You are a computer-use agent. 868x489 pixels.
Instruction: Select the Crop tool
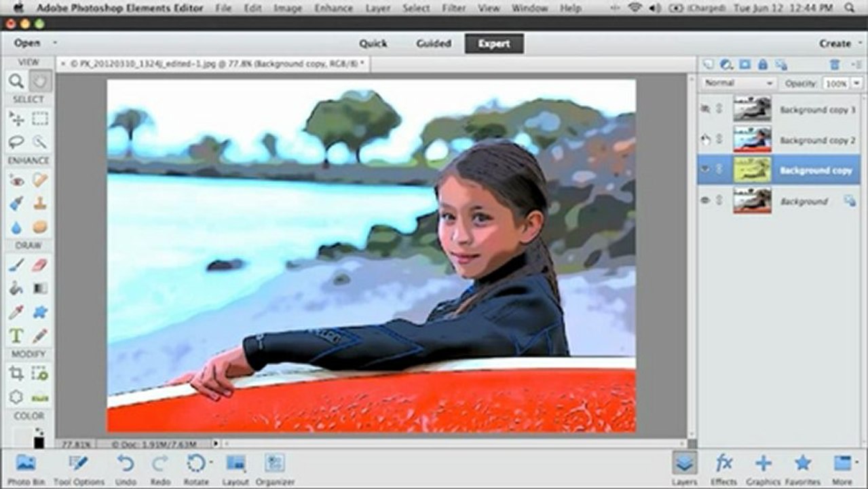pos(16,373)
